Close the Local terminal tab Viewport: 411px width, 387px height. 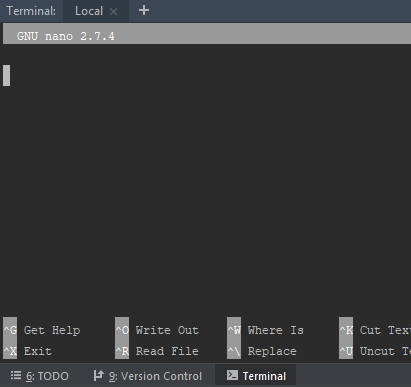pos(113,11)
